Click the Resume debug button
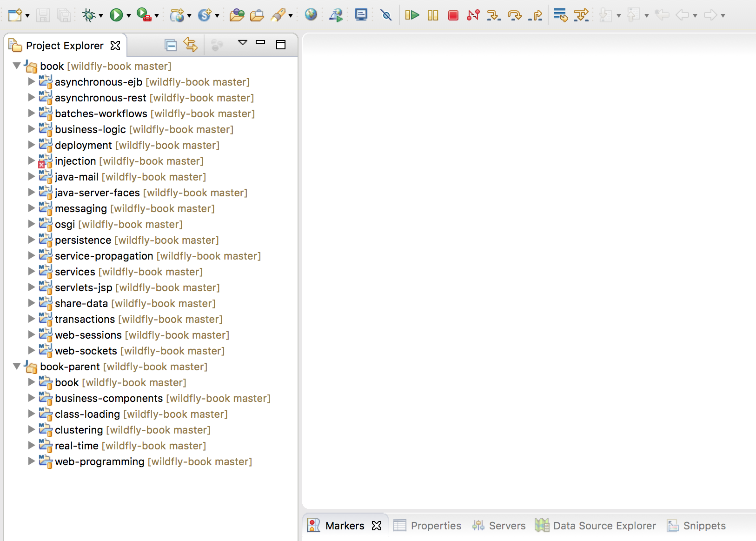 (x=412, y=15)
